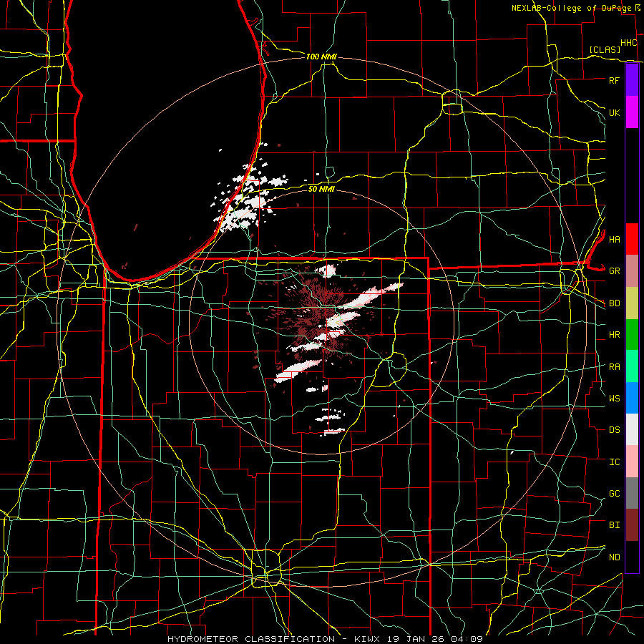
Task: Click the ND legend label
Action: pyautogui.click(x=614, y=557)
